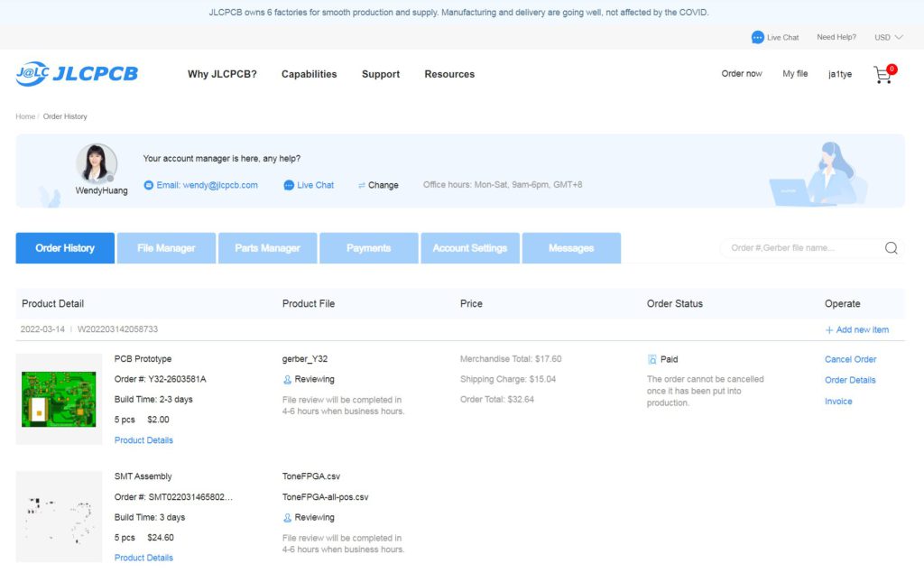
Task: Click the order search input field
Action: coord(801,248)
